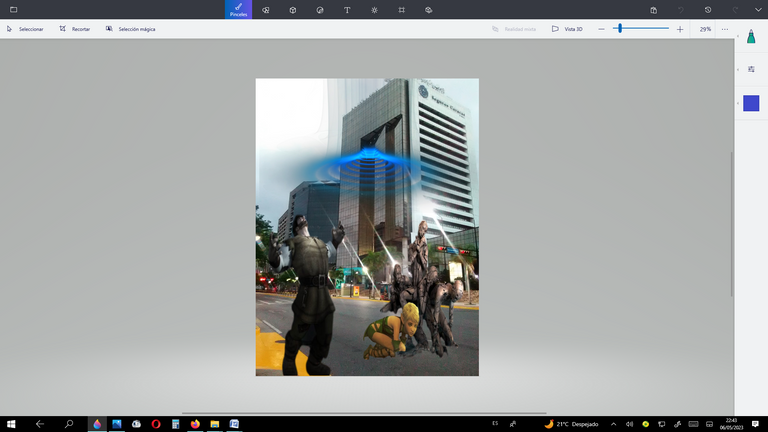Zoom in with the plus button

click(680, 29)
